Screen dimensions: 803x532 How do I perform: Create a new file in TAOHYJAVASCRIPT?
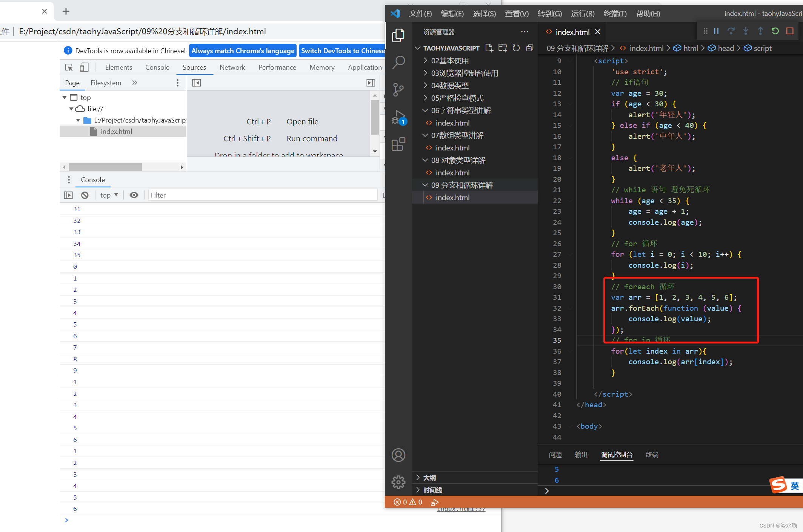489,48
